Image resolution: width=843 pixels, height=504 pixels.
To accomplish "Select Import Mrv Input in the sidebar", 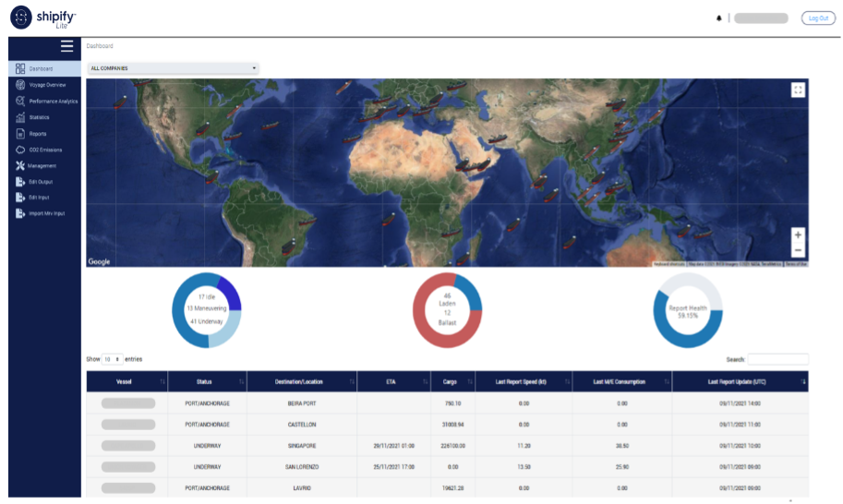I will click(x=46, y=214).
